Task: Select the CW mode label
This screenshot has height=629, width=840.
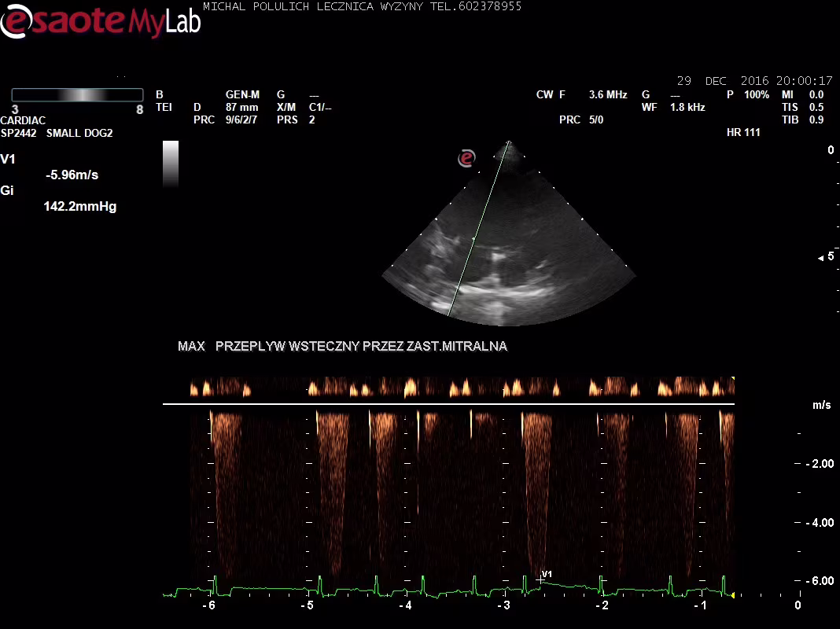Action: coord(544,94)
